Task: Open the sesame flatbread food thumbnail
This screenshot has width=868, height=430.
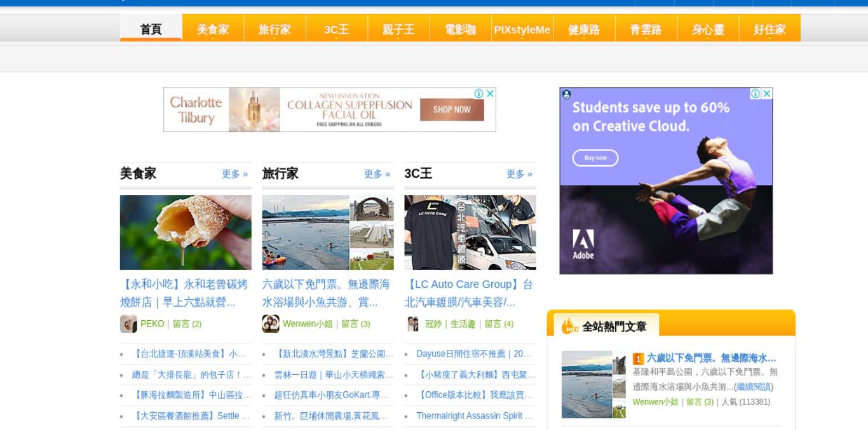Action: click(x=186, y=232)
